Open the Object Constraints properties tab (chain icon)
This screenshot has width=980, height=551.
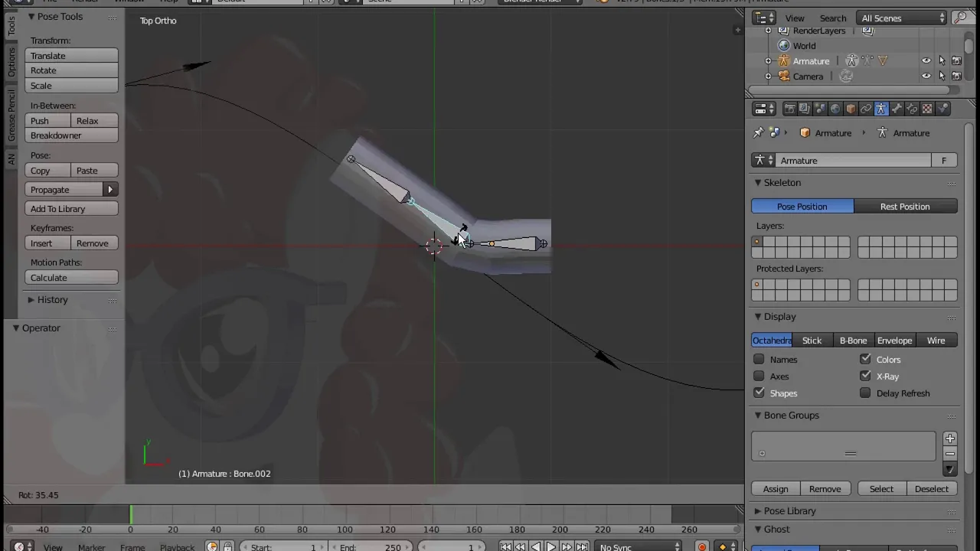[866, 109]
